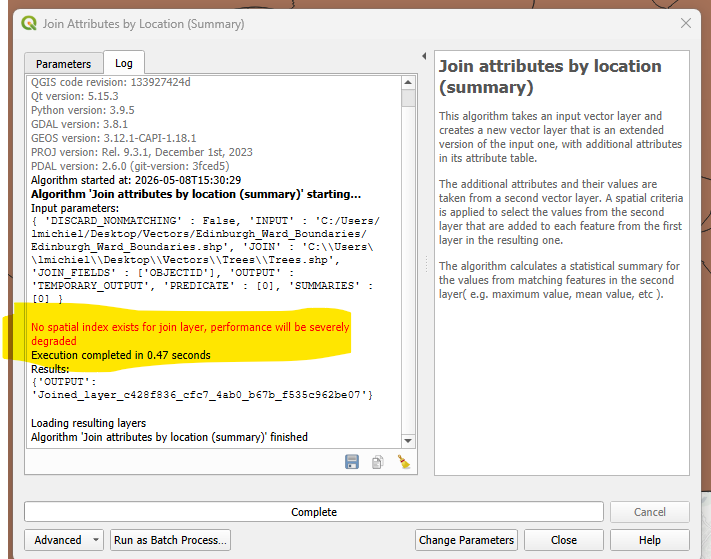Click the 'GDAL version: 3.8.1' line

coord(79,124)
